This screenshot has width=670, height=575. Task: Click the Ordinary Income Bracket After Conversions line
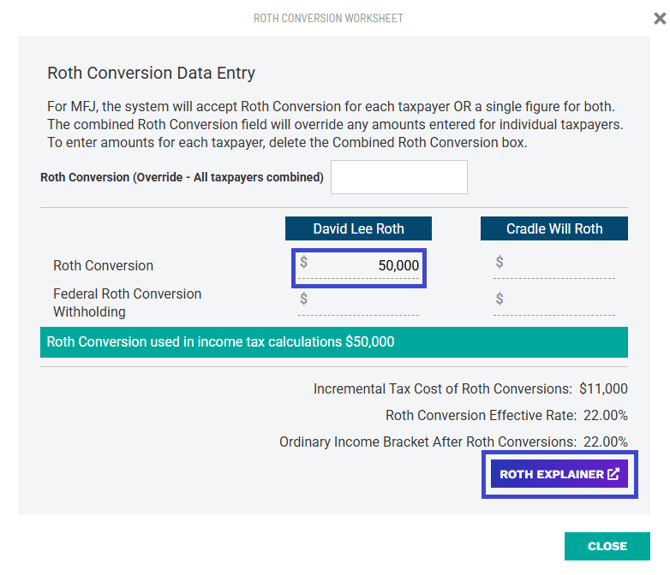coord(453,441)
